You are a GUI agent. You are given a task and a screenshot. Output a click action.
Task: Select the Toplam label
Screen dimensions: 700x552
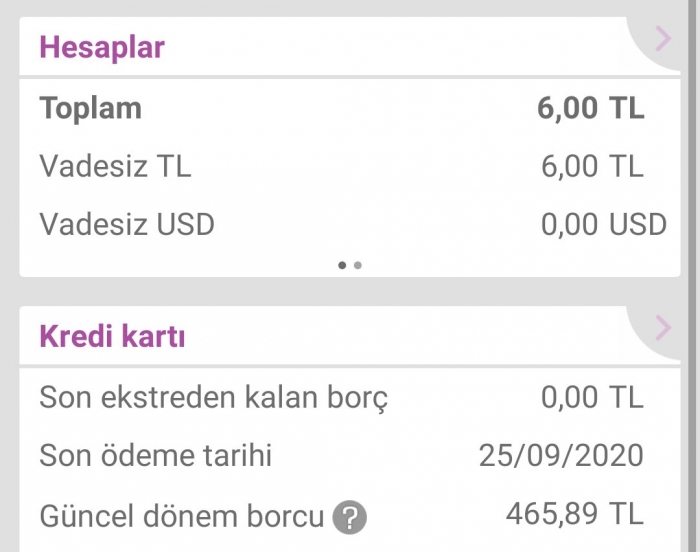click(x=90, y=109)
